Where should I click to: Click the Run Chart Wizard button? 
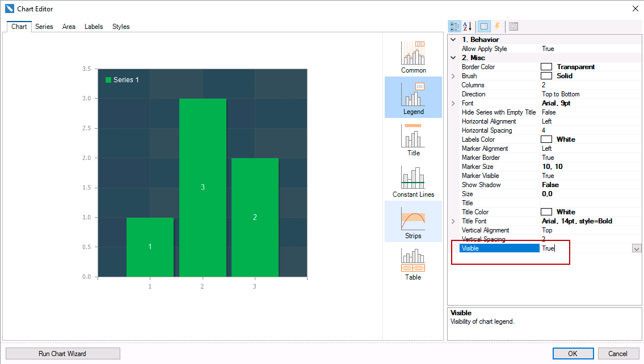63,354
